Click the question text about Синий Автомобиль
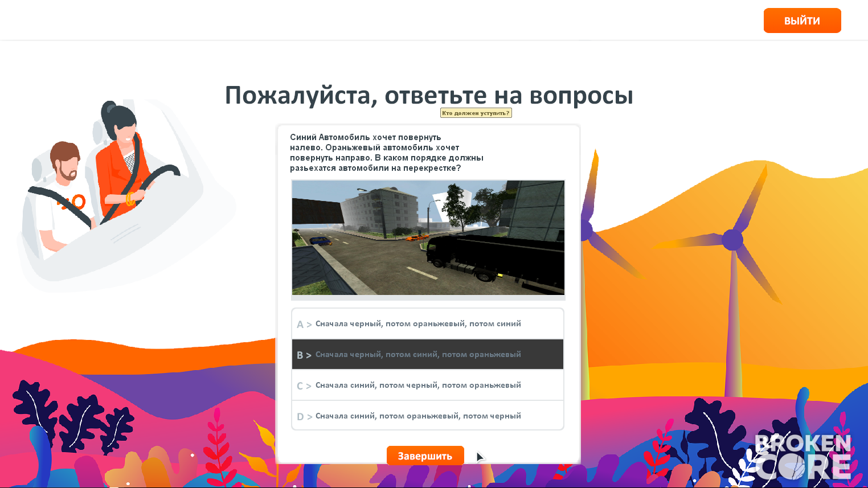 point(387,153)
